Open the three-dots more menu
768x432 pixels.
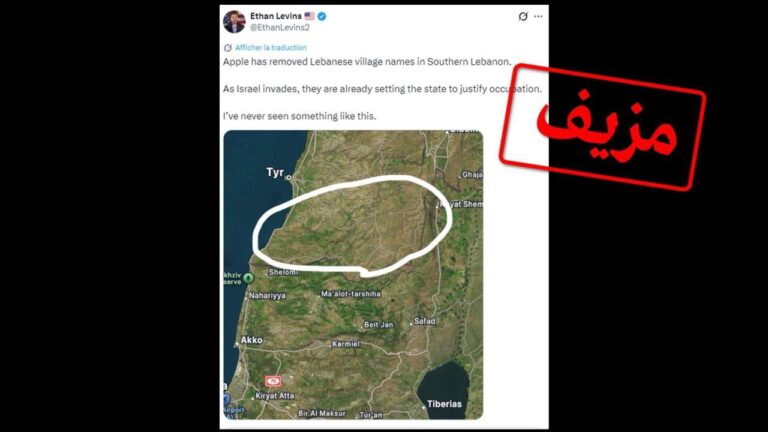[538, 16]
